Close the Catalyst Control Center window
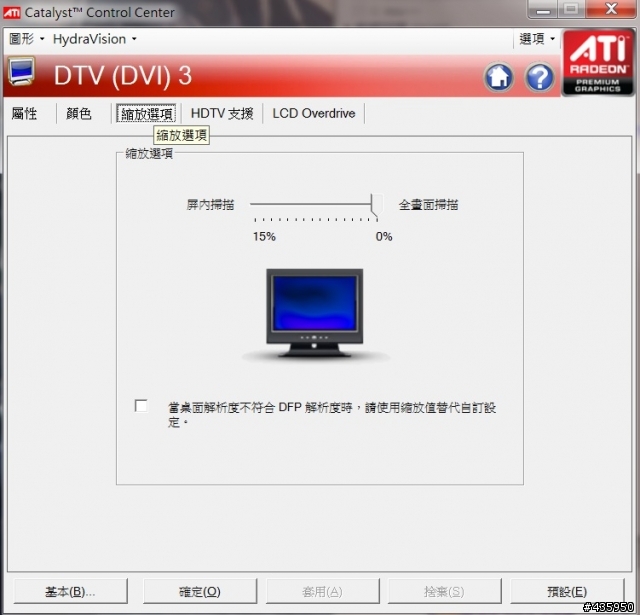 (611, 9)
